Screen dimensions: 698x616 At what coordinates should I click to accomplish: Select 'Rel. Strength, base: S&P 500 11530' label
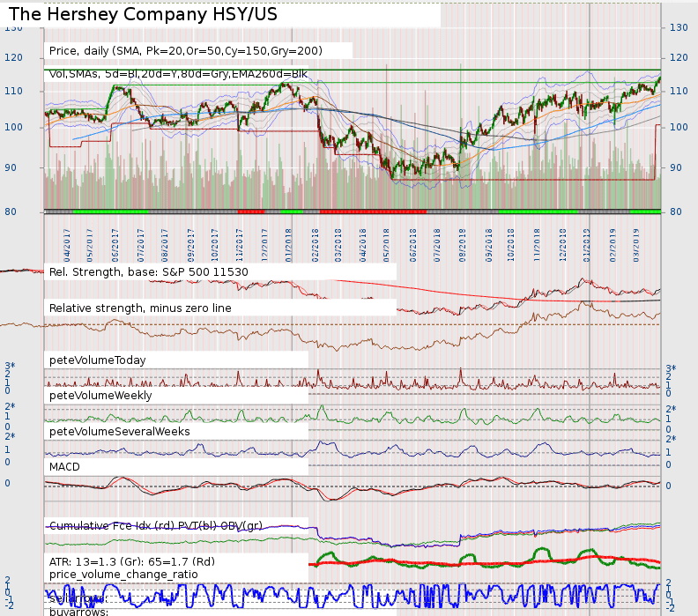(149, 272)
